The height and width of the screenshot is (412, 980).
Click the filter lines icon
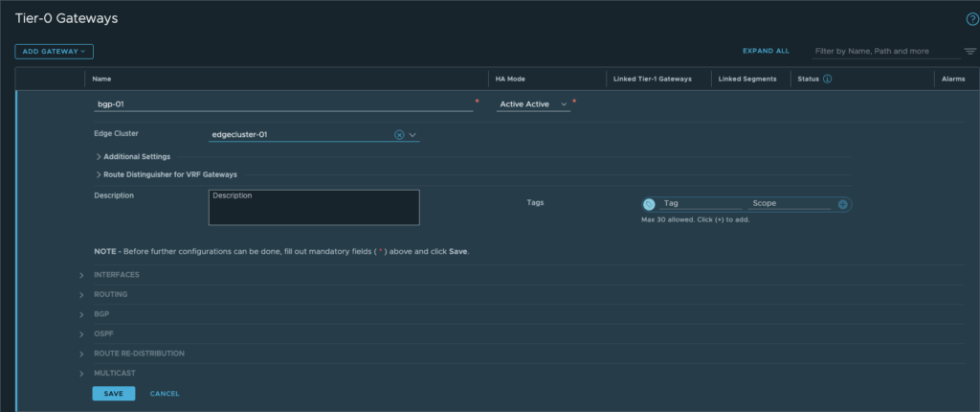pyautogui.click(x=969, y=51)
